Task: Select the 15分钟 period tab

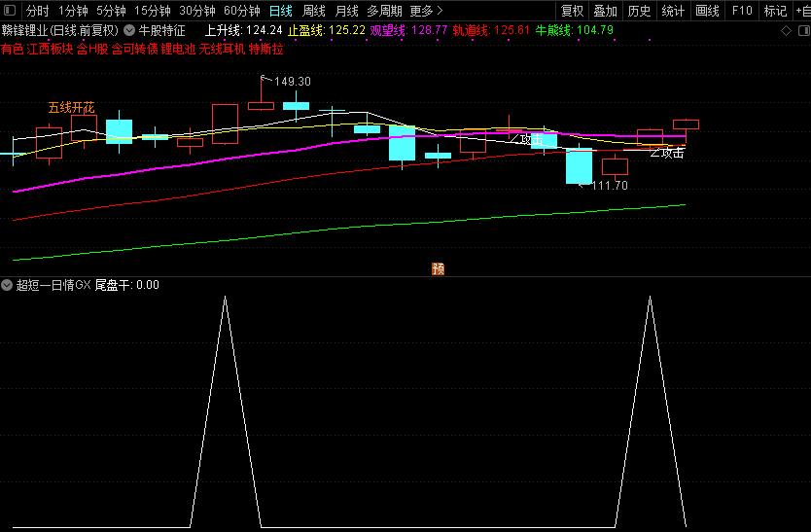Action: click(x=153, y=11)
